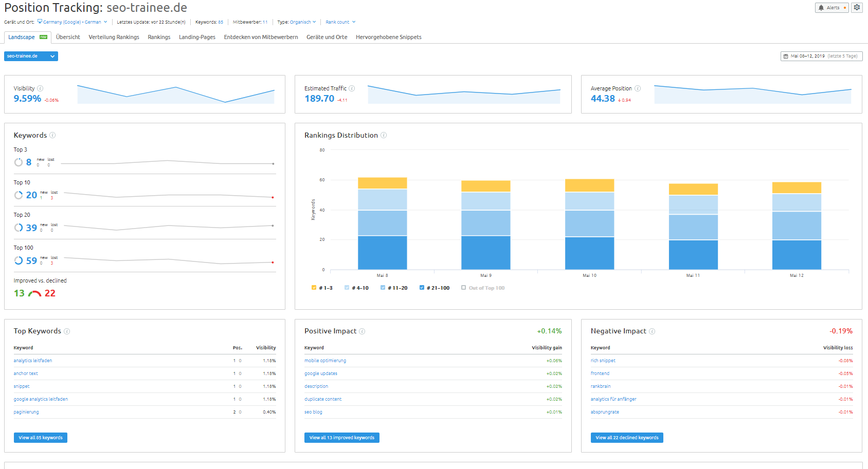The width and height of the screenshot is (868, 469).
Task: Click the info icon beside Estimated Traffic
Action: (x=352, y=88)
